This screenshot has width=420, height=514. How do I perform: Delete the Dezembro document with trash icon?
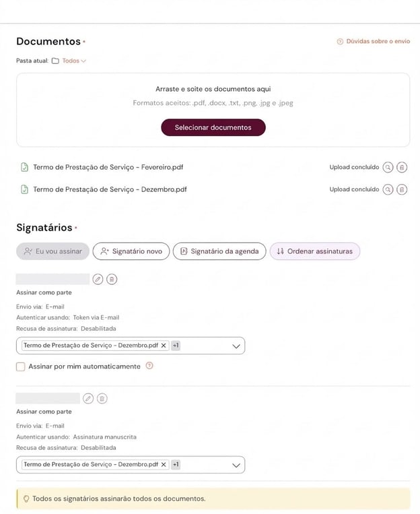pos(402,189)
